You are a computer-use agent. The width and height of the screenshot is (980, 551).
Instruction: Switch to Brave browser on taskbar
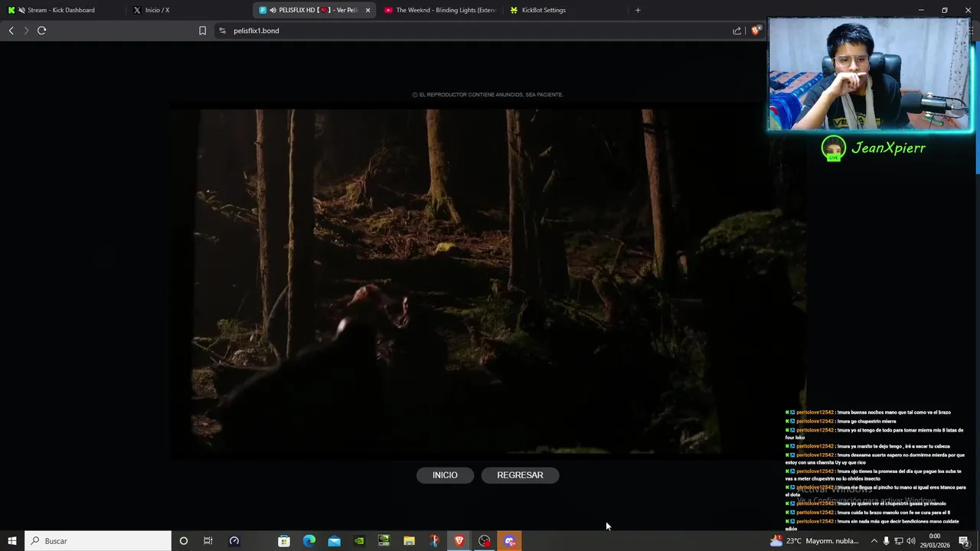click(459, 541)
